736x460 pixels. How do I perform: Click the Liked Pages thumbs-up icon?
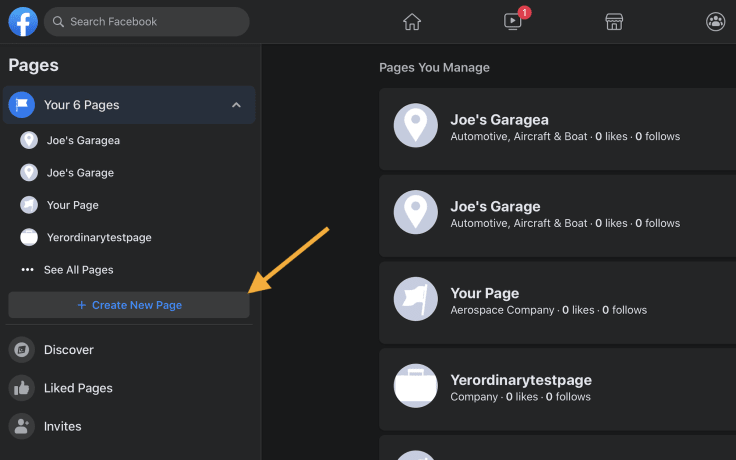[x=22, y=388]
